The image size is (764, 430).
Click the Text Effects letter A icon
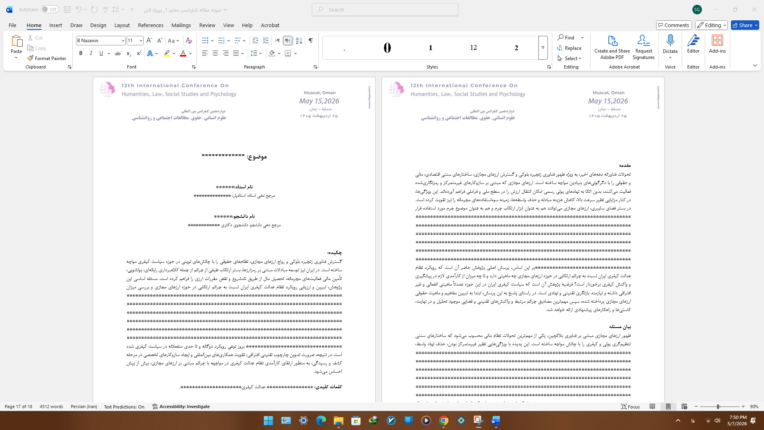pyautogui.click(x=150, y=54)
